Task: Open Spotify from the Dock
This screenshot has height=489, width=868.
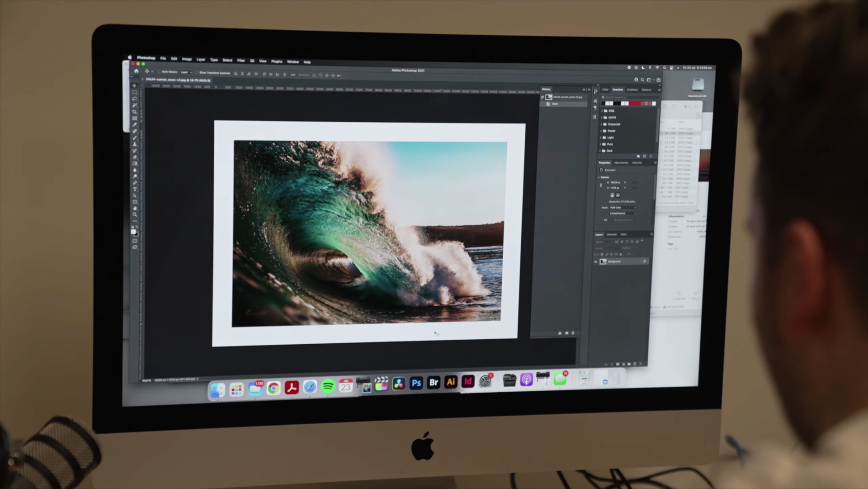Action: (x=328, y=387)
